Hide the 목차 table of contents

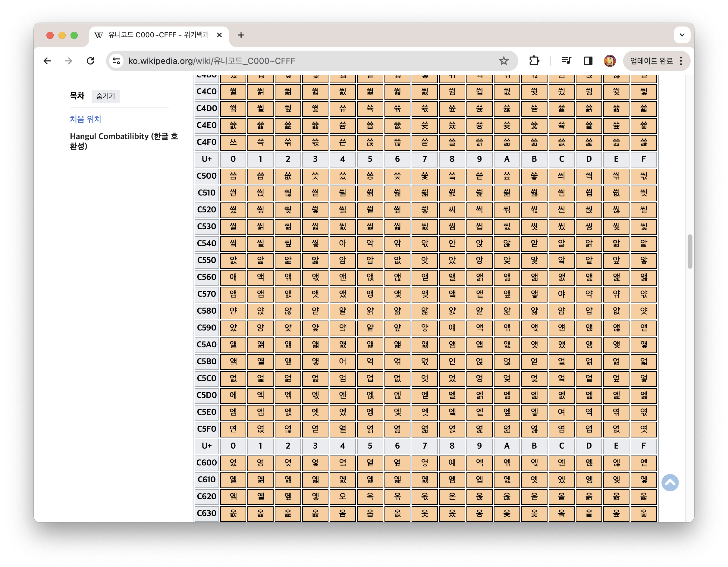105,96
